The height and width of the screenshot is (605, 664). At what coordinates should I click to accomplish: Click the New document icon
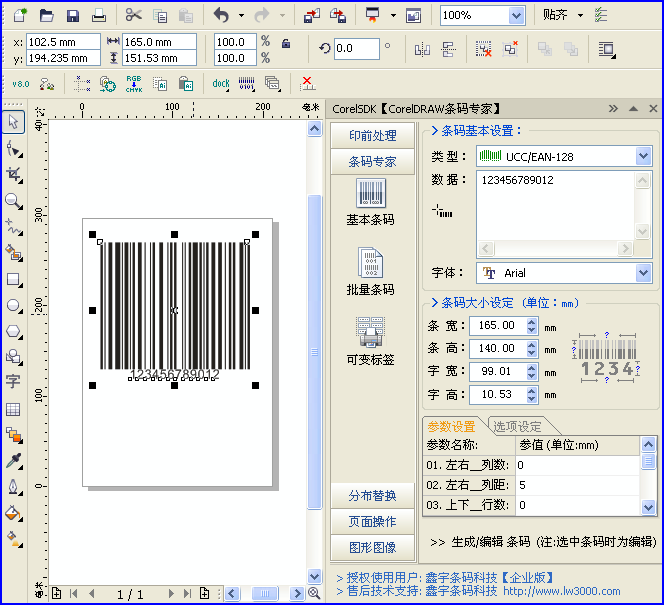click(x=20, y=16)
